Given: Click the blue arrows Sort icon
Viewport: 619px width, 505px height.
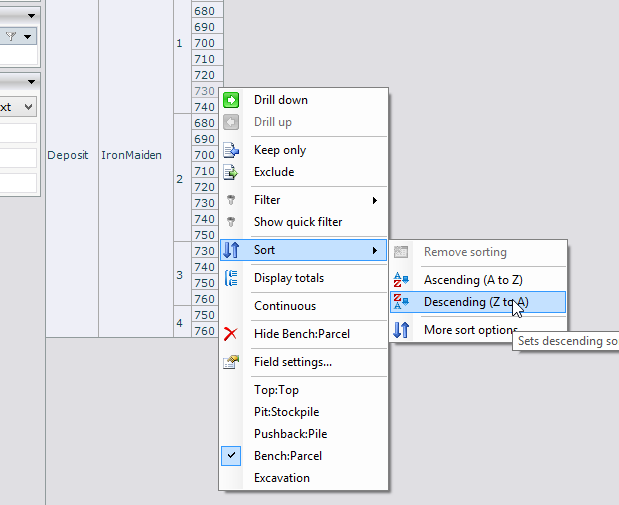Looking at the screenshot, I should 231,250.
